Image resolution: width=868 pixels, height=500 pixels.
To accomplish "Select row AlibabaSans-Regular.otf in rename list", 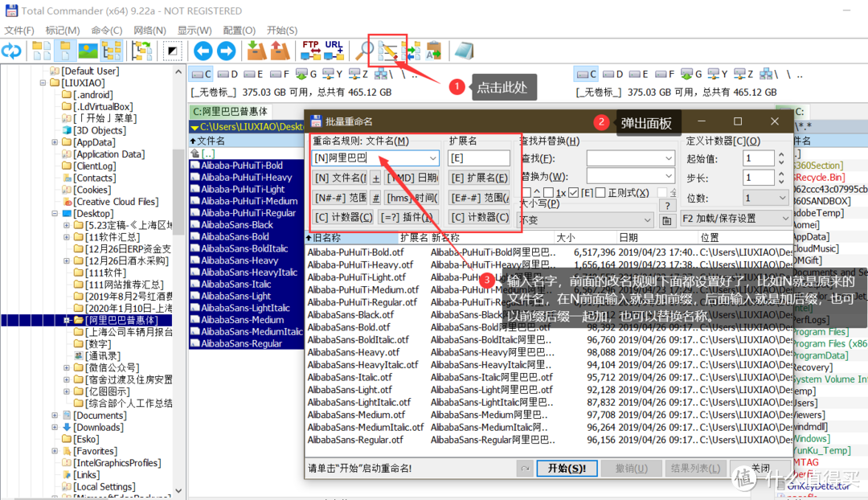I will (548, 440).
